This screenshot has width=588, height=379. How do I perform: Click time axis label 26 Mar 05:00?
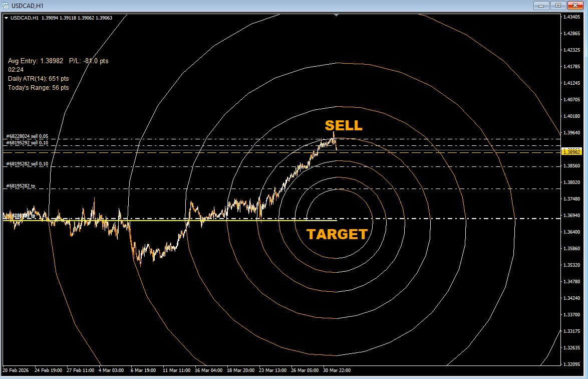click(305, 370)
